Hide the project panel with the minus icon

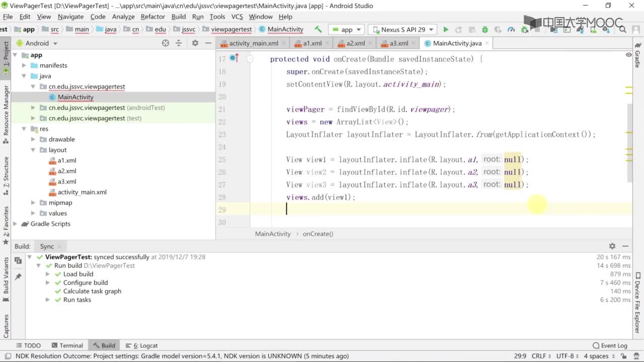coord(208,43)
